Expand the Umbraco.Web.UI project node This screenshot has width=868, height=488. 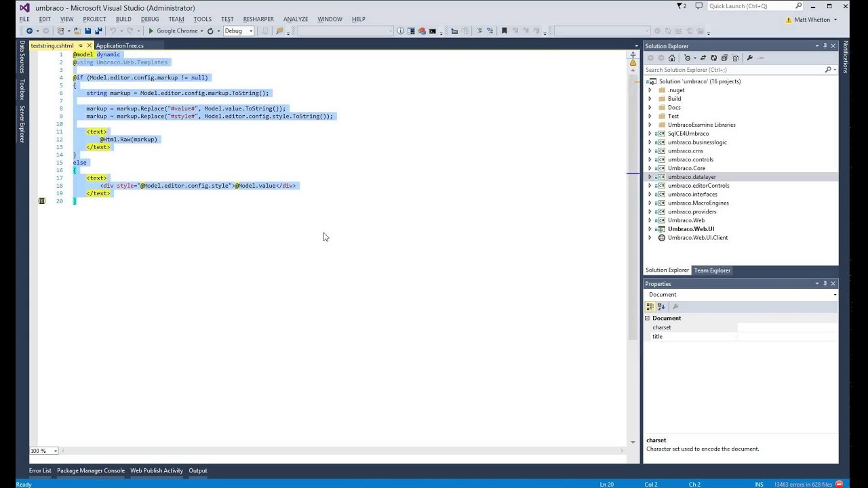pyautogui.click(x=650, y=229)
